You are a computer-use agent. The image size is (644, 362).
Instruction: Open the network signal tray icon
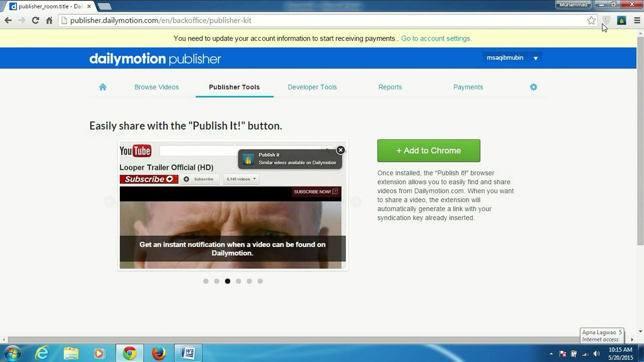coord(585,354)
